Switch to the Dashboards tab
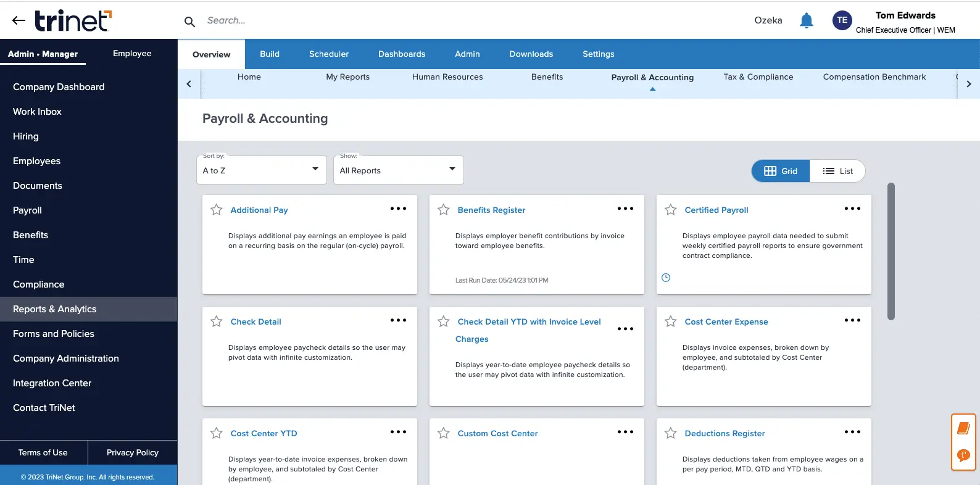This screenshot has height=485, width=980. click(401, 54)
